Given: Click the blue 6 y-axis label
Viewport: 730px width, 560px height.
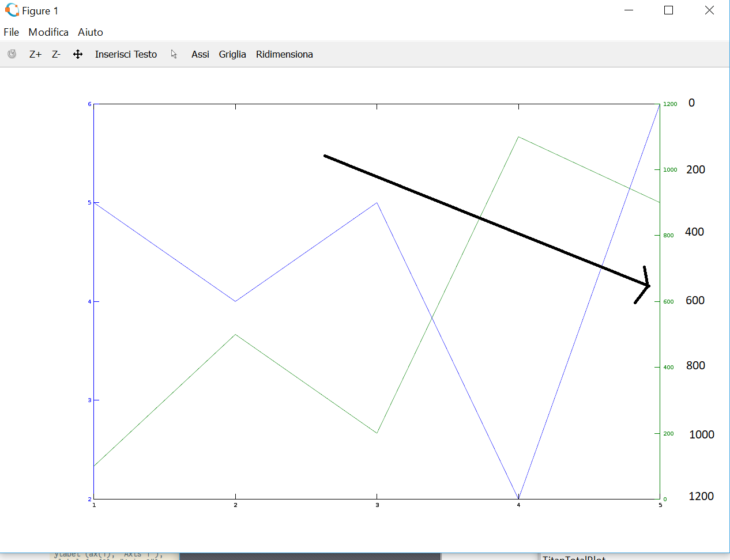Looking at the screenshot, I should click(89, 104).
